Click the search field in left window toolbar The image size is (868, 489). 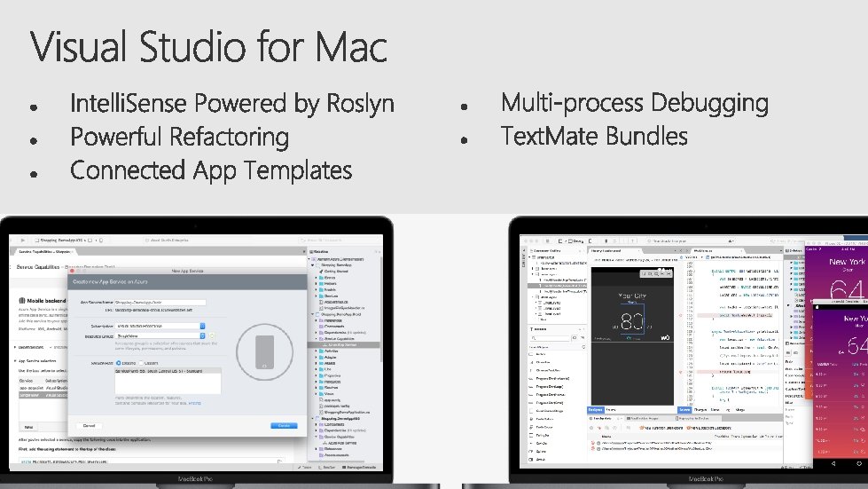pyautogui.click(x=338, y=241)
